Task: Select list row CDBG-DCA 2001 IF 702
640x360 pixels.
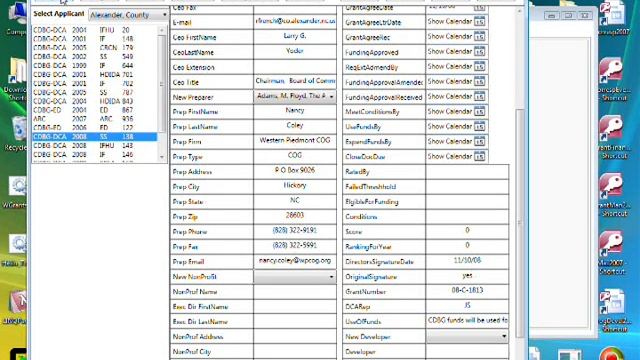Action: point(94,83)
